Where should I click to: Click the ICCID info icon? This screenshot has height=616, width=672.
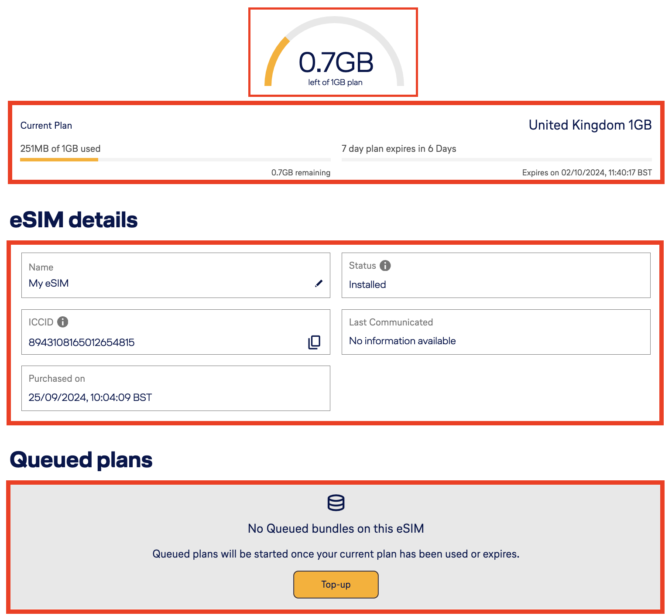(63, 322)
